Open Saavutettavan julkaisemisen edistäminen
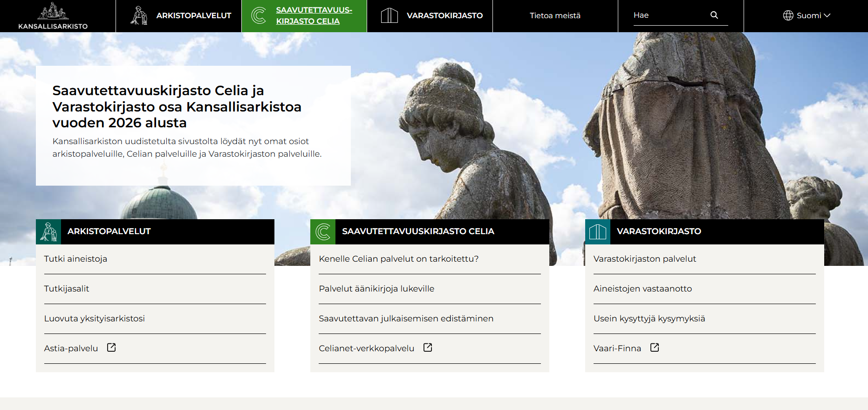This screenshot has width=868, height=410. pos(406,319)
